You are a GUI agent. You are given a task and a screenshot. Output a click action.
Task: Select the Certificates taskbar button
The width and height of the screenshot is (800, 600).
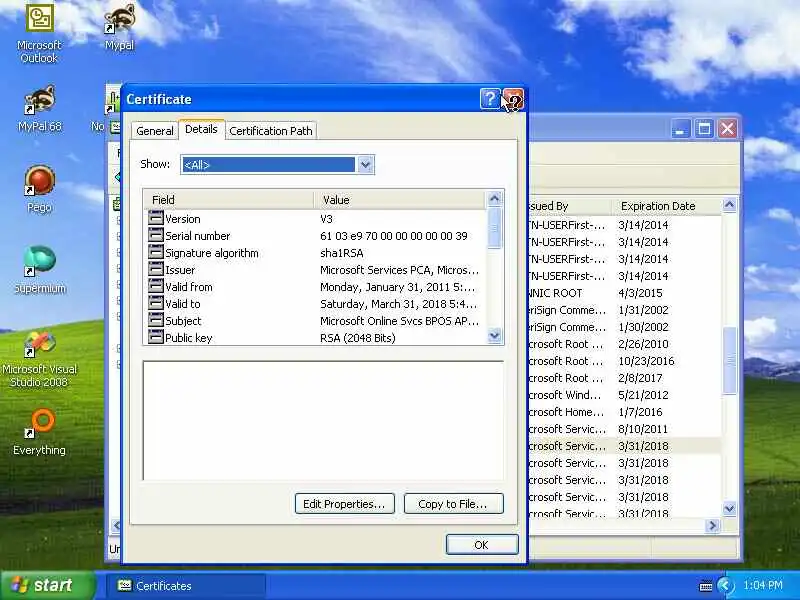[x=186, y=586]
